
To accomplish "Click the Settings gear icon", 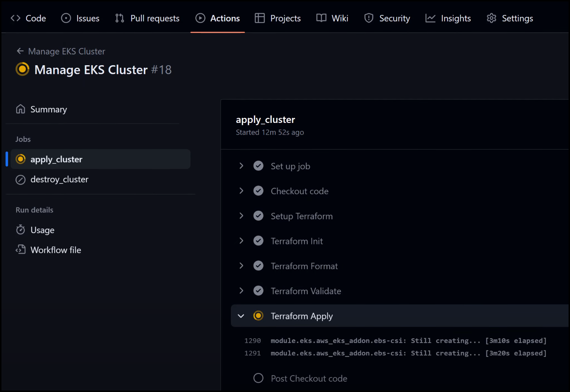I will (x=491, y=18).
